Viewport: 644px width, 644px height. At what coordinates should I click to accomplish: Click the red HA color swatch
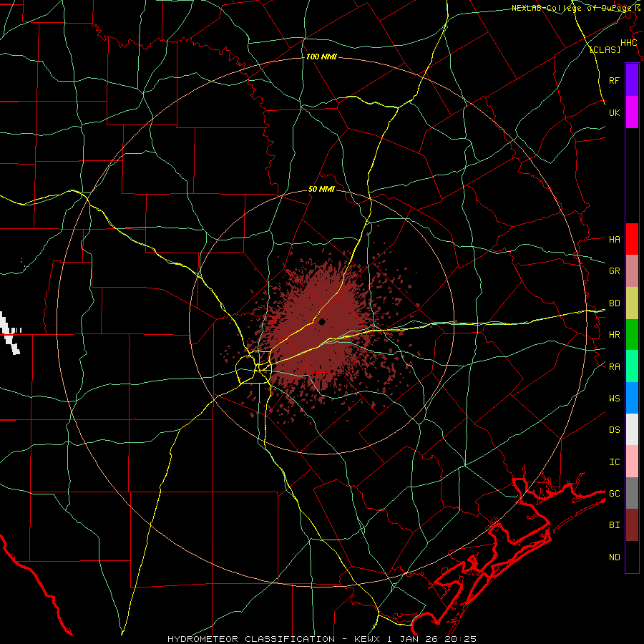(x=632, y=239)
